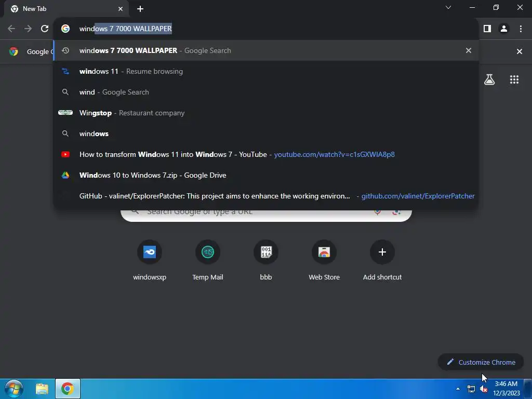
Task: Open the profile avatar menu
Action: (504, 29)
